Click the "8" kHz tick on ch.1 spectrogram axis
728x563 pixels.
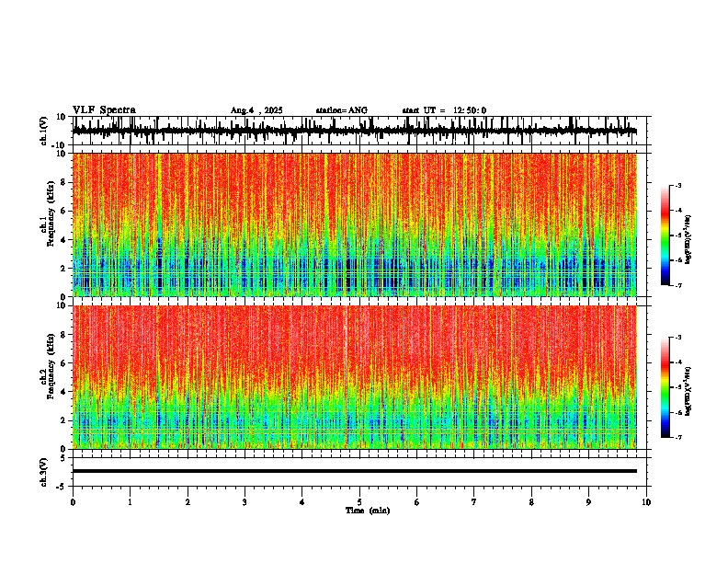pos(64,182)
